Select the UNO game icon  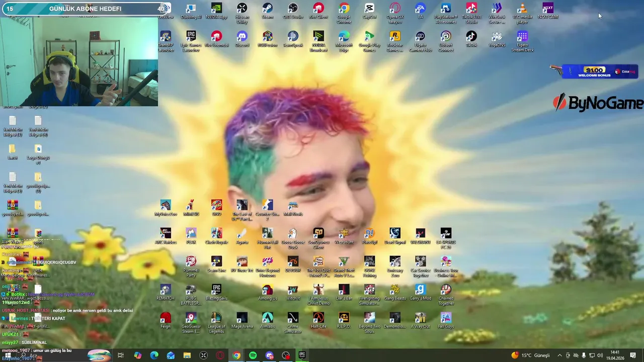pyautogui.click(x=216, y=208)
